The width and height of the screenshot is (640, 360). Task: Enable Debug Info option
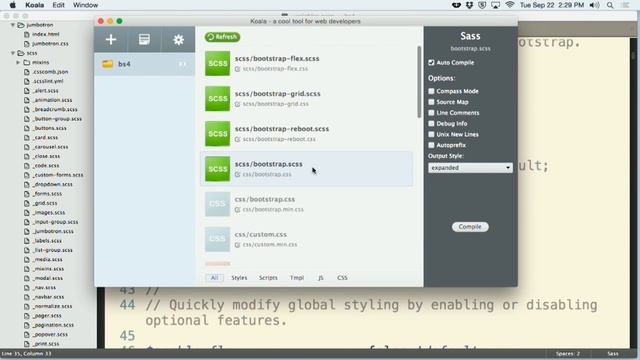(431, 123)
